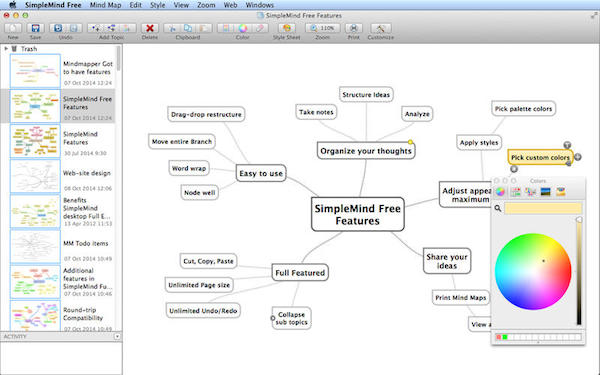Select the Print Mind Maps node
The image size is (600, 375).
(461, 297)
